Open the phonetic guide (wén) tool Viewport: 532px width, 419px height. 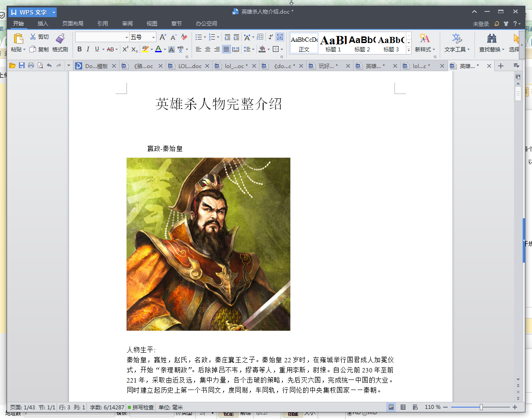coord(180,49)
